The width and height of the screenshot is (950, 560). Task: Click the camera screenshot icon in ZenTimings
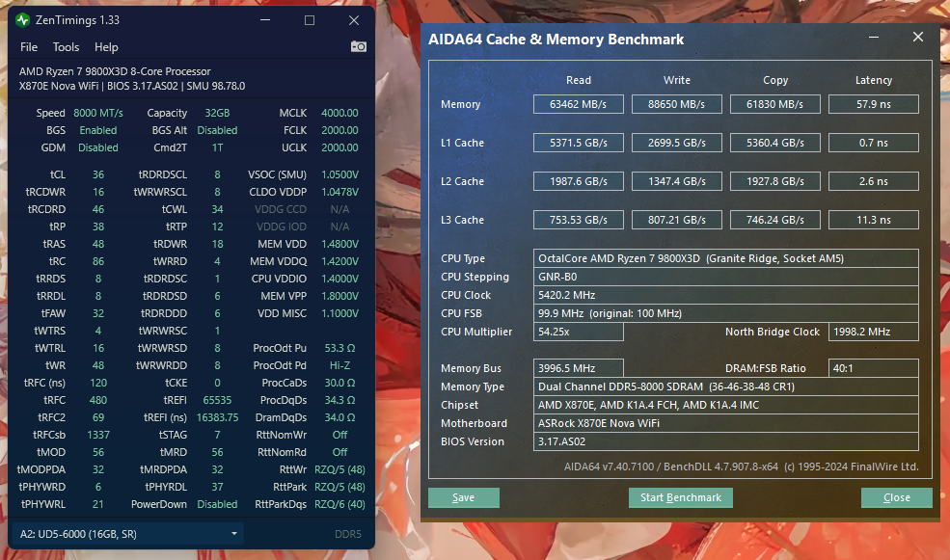point(358,46)
